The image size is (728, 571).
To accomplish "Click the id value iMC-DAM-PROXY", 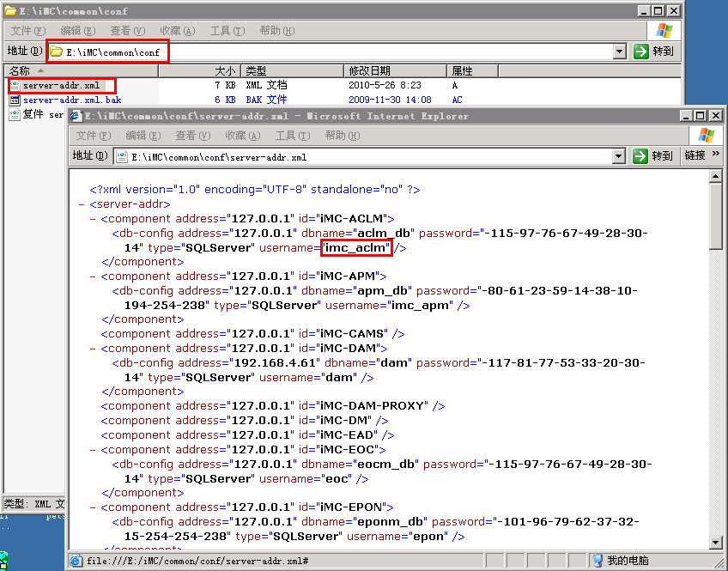I will pos(373,406).
